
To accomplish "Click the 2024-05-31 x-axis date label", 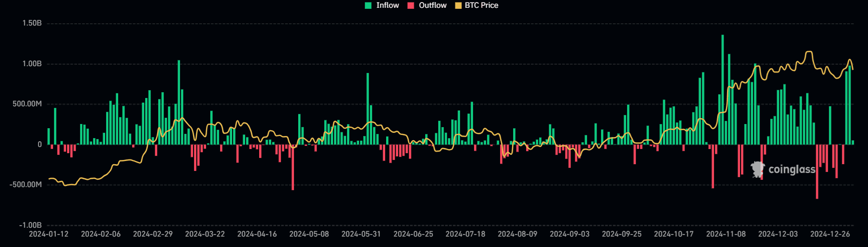I will (361, 234).
